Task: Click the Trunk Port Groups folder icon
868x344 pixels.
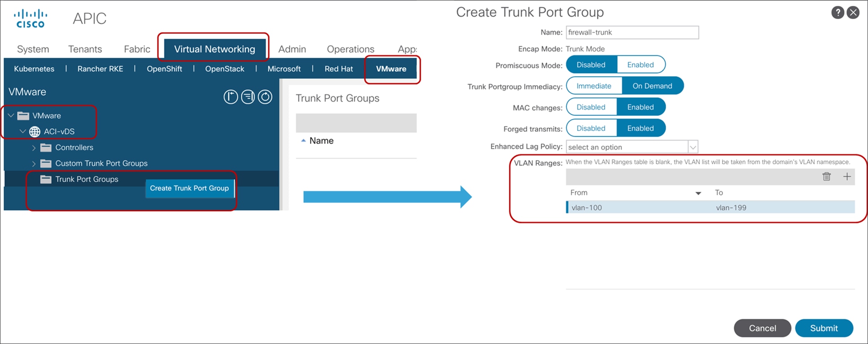Action: point(46,179)
